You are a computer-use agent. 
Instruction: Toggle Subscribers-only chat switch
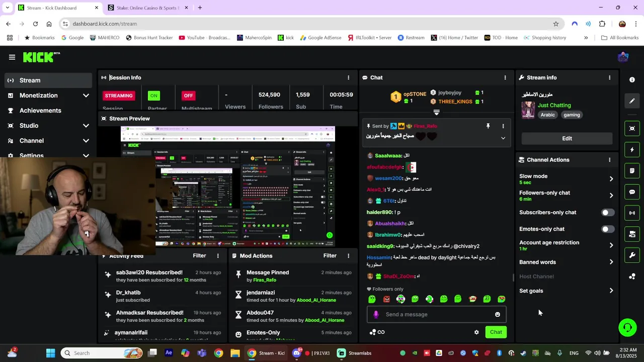click(x=608, y=213)
